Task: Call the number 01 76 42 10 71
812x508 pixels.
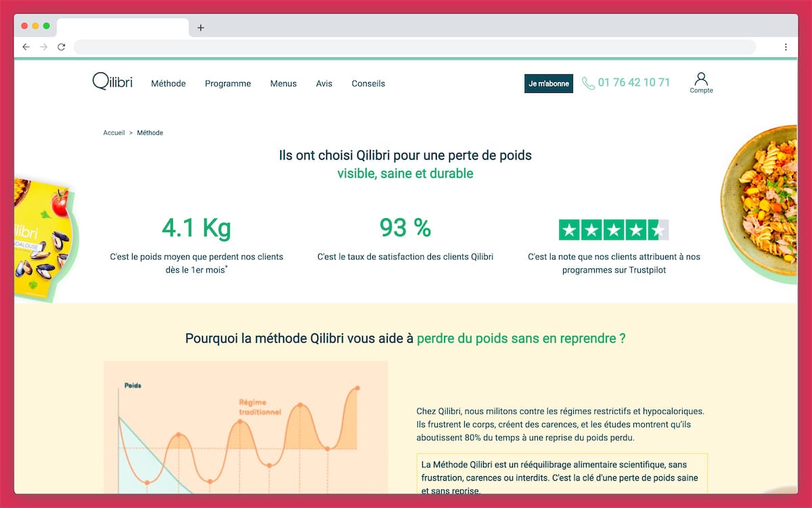Action: coord(634,83)
